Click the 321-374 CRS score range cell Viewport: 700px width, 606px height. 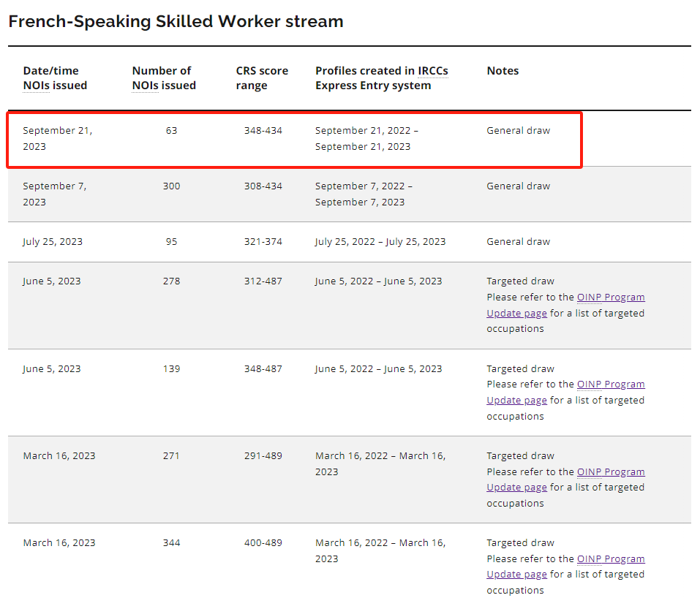tap(263, 242)
